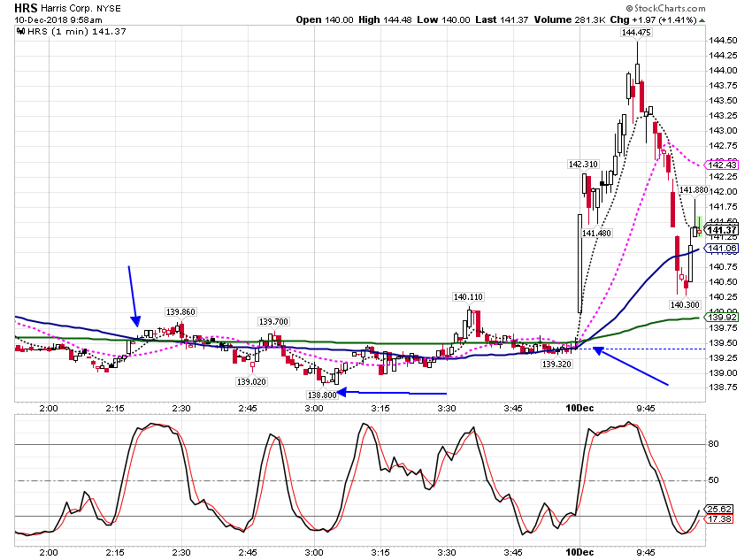The image size is (752, 560).
Task: Click the 144.475 peak price label
Action: point(636,32)
